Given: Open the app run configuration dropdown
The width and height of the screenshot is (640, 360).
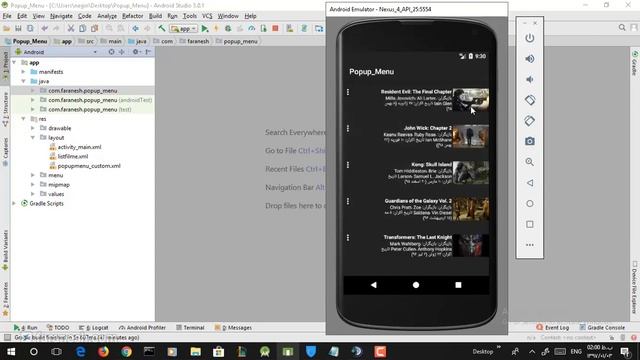Looking at the screenshot, I should (x=184, y=29).
